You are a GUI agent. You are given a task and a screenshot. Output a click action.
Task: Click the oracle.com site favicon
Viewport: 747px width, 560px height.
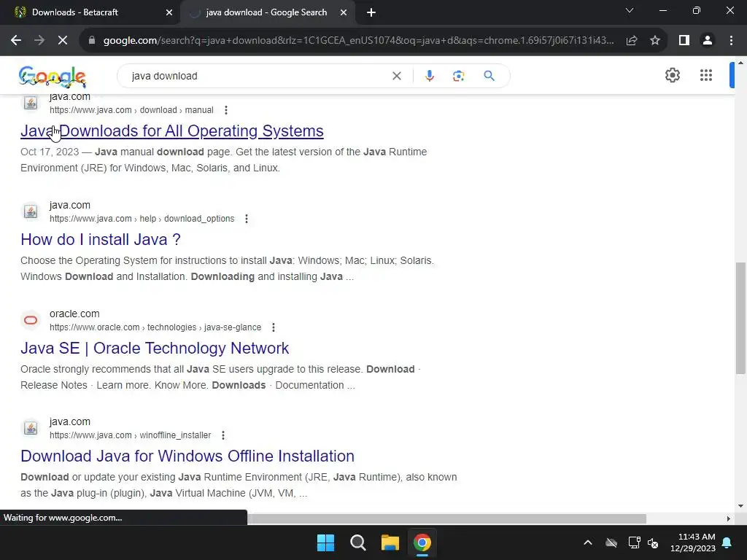coord(31,320)
